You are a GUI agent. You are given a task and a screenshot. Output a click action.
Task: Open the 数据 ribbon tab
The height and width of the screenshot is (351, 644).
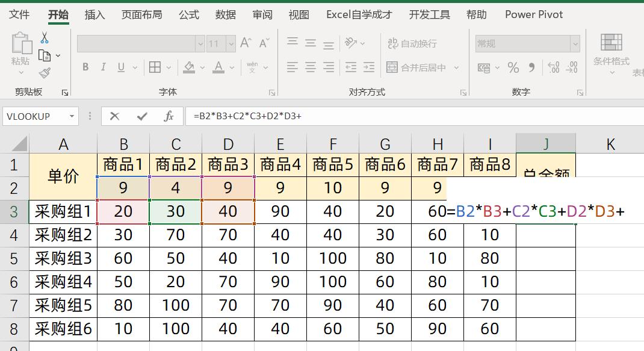point(225,14)
